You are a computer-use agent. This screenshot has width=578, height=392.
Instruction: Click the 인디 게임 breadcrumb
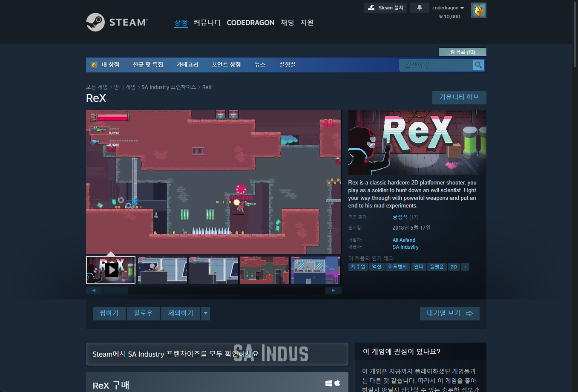(x=125, y=87)
